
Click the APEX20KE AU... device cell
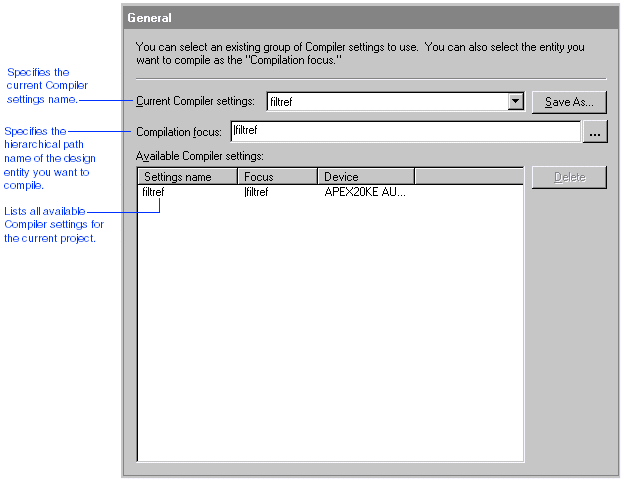click(364, 192)
